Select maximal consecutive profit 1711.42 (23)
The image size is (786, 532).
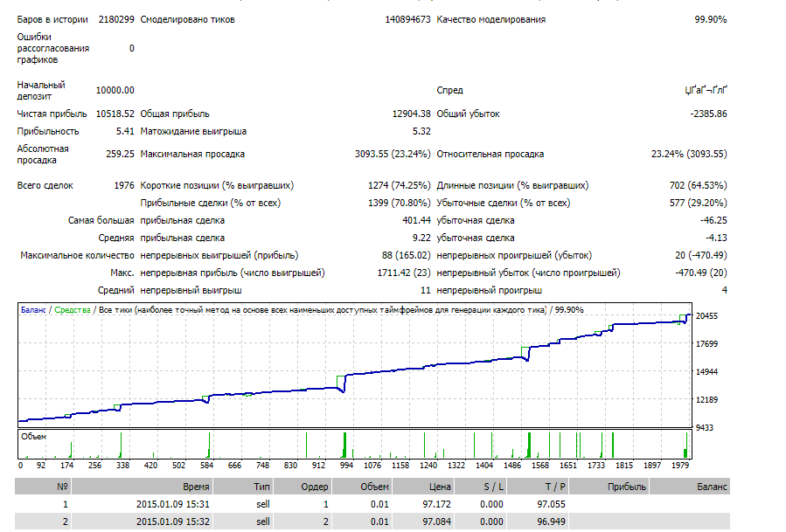point(404,273)
